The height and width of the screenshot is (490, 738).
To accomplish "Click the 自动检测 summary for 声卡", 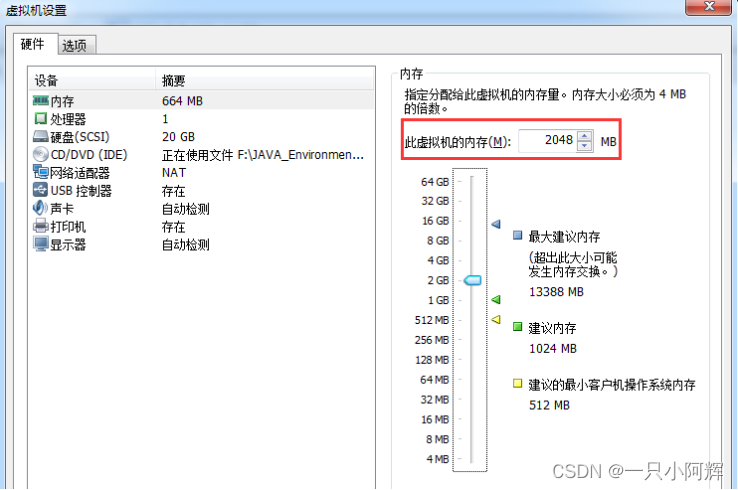I will [x=186, y=209].
